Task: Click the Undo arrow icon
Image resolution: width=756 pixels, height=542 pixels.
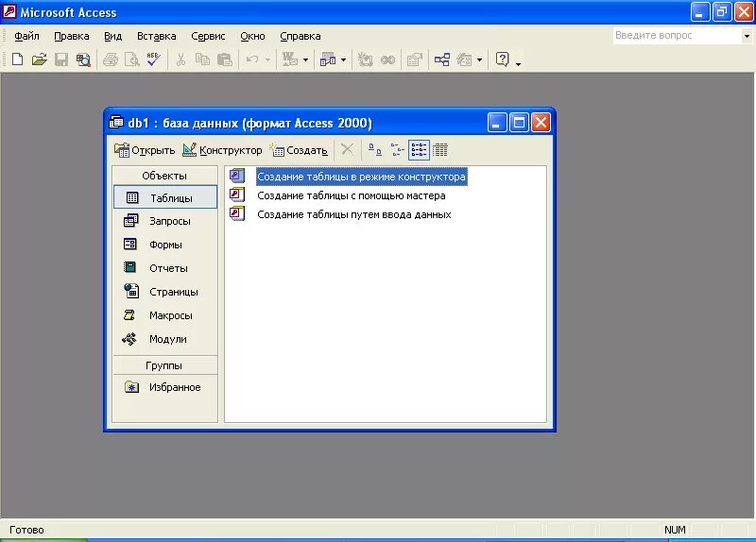Action: click(x=252, y=59)
